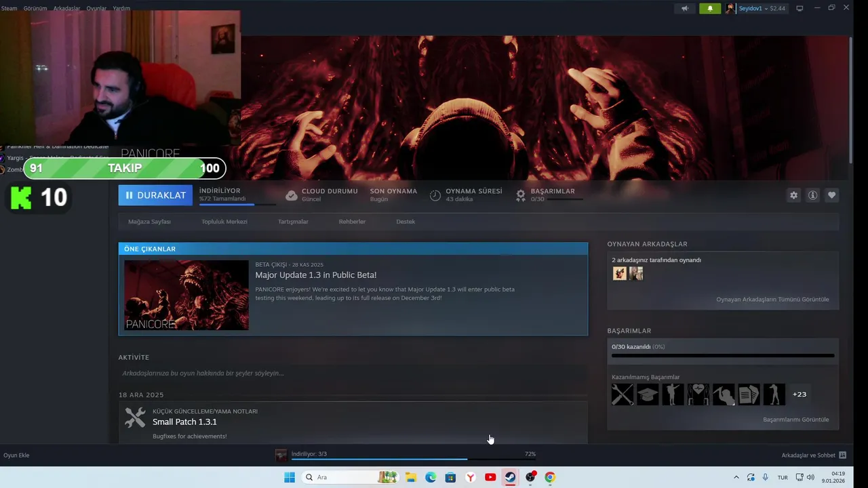Open the Steam menu

[x=9, y=8]
